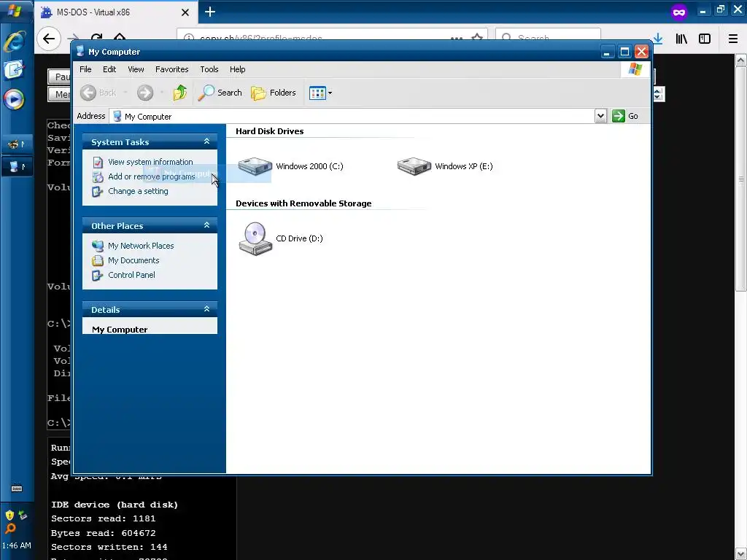The height and width of the screenshot is (560, 747).
Task: Toggle the Folders pane button
Action: tap(274, 93)
